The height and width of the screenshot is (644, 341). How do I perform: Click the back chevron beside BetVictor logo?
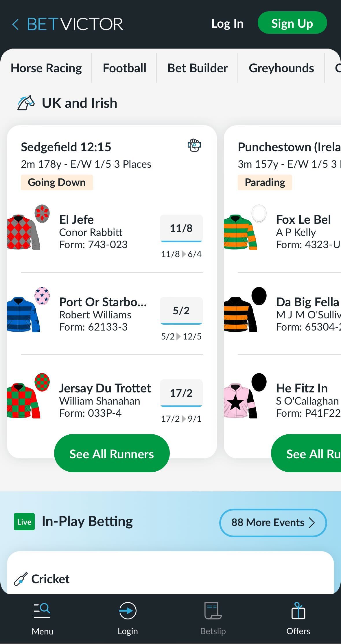tap(15, 24)
